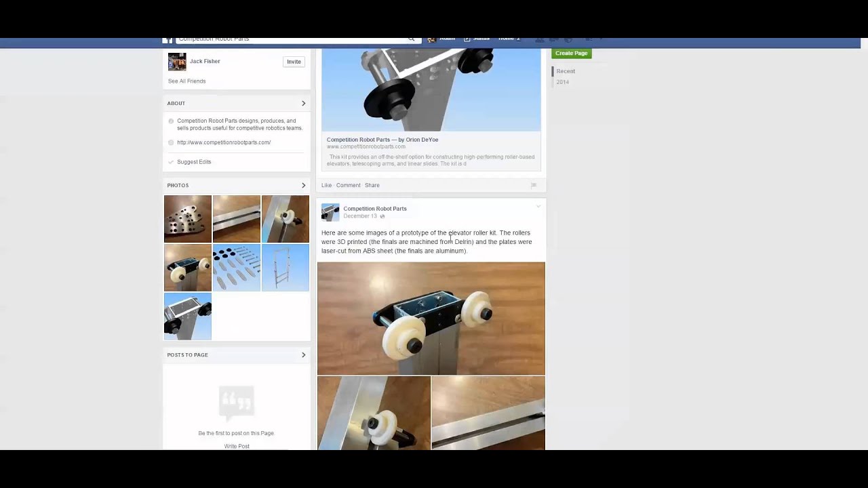Click Share under the link post

coord(372,185)
